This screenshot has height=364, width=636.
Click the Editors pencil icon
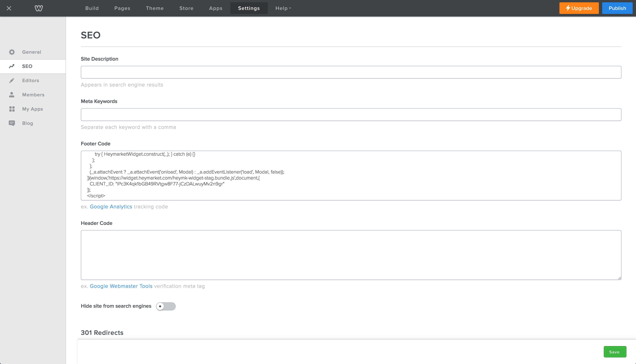click(x=12, y=80)
